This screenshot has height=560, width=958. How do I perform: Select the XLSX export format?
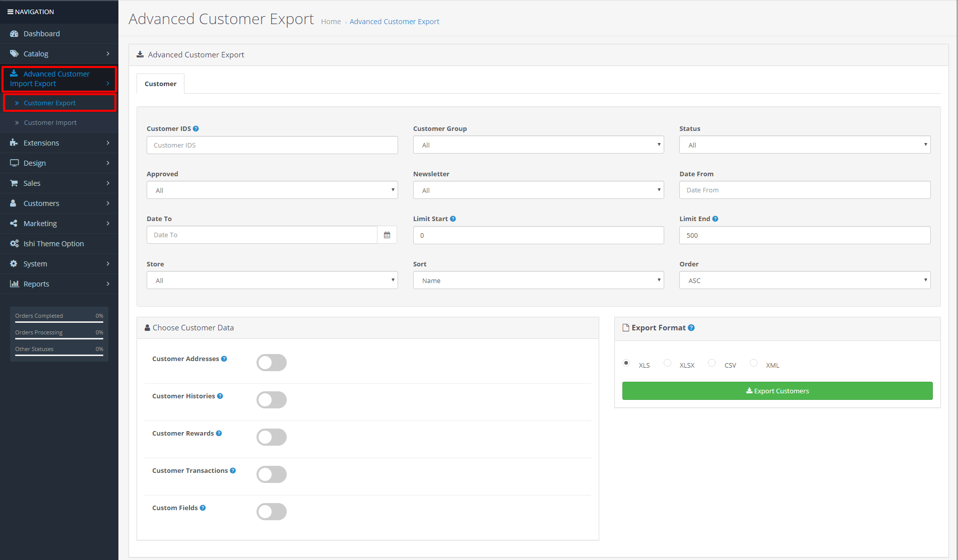click(x=667, y=363)
